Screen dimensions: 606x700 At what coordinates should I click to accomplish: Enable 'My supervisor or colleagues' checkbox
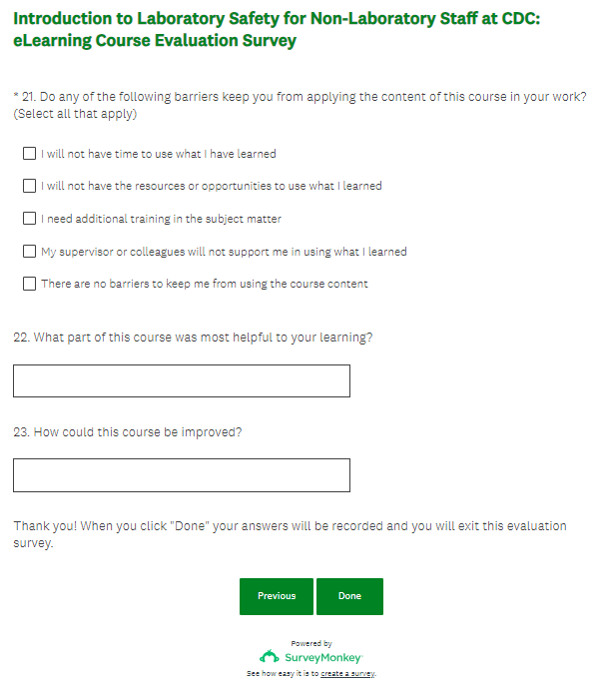[x=30, y=252]
